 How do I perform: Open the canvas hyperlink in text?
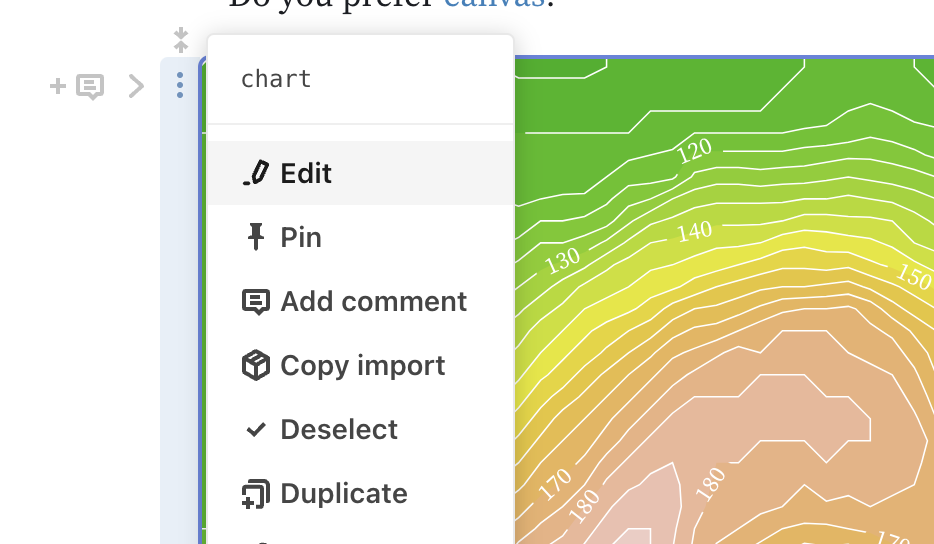[x=494, y=4]
